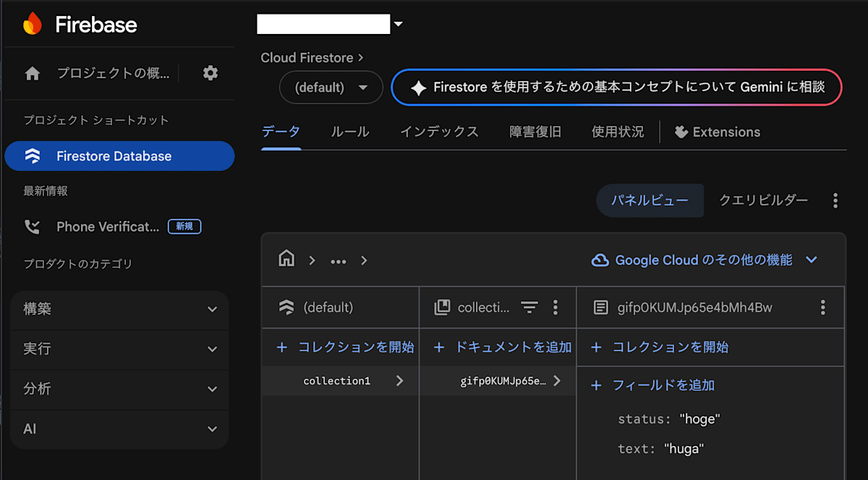The width and height of the screenshot is (868, 480).
Task: Click plus icon beside ドキュメントを追加
Action: pyautogui.click(x=438, y=348)
